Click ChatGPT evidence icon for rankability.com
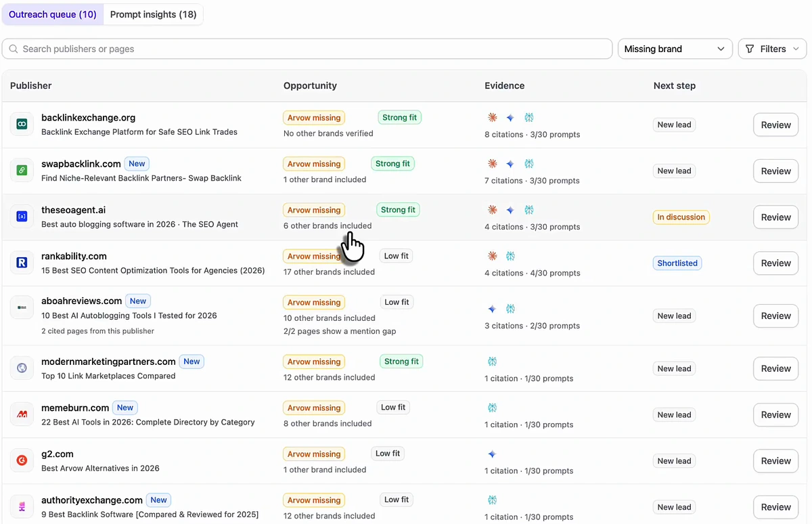 coord(511,256)
